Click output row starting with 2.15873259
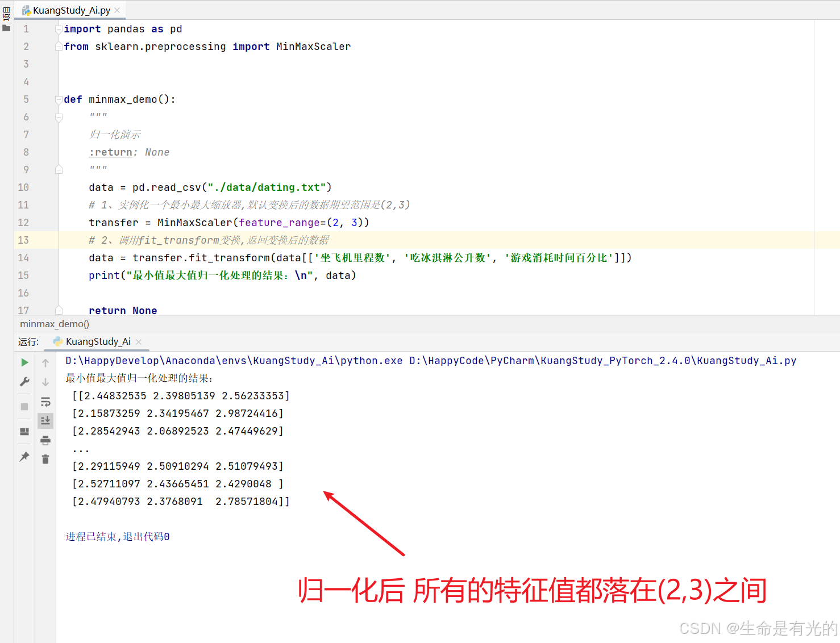 (178, 414)
